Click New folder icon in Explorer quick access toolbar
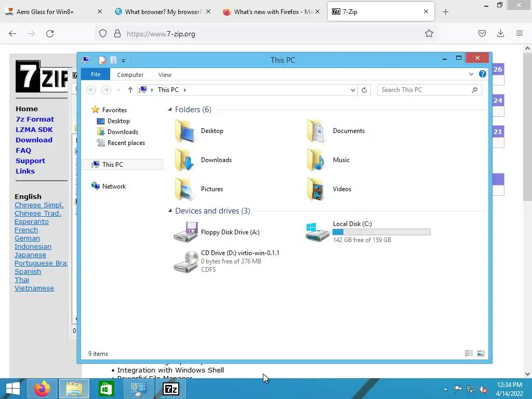532x399 pixels. coord(113,60)
